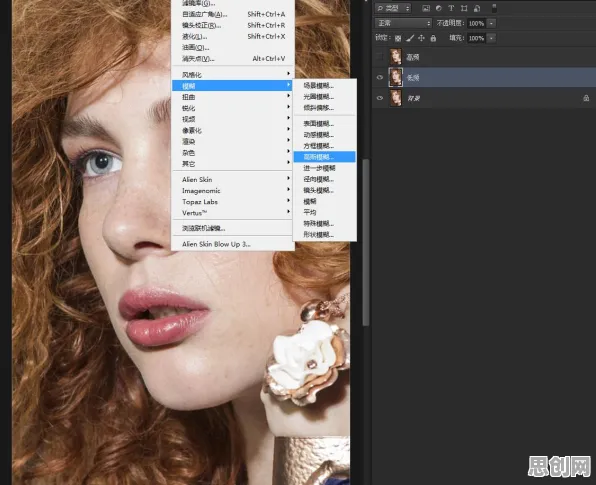The image size is (596, 485).
Task: Lock layer position move icon
Action: [422, 38]
